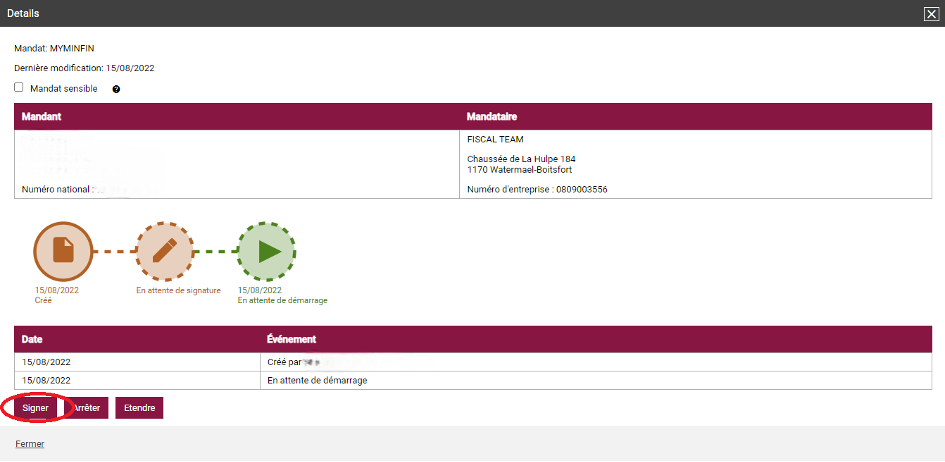Viewport: 945px width, 462px height.
Task: Close the Details dialog with X
Action: pyautogui.click(x=930, y=13)
